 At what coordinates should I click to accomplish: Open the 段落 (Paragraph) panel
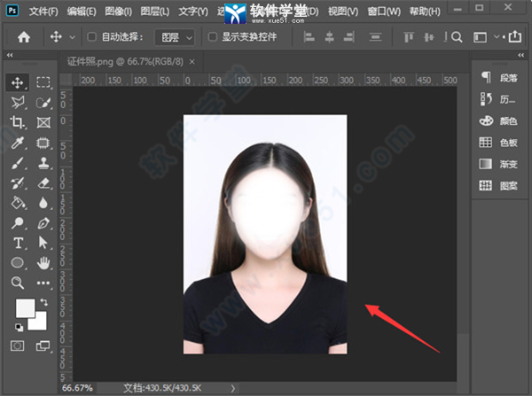coord(500,77)
